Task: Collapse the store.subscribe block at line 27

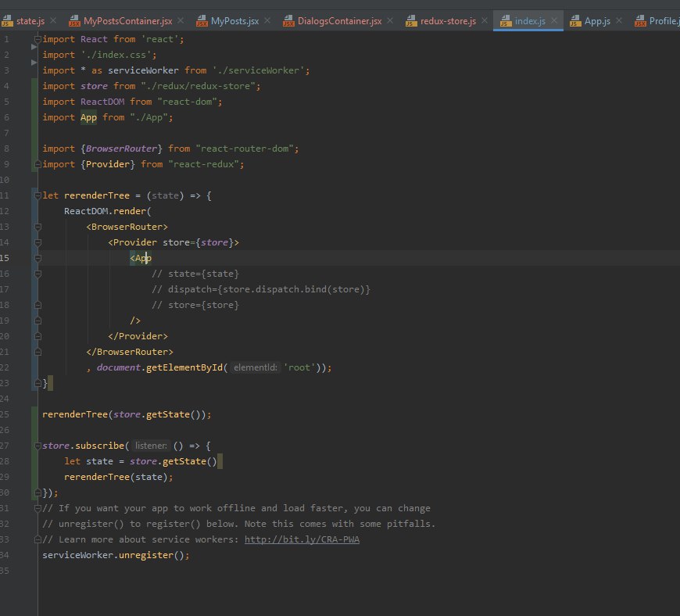Action: [38, 446]
